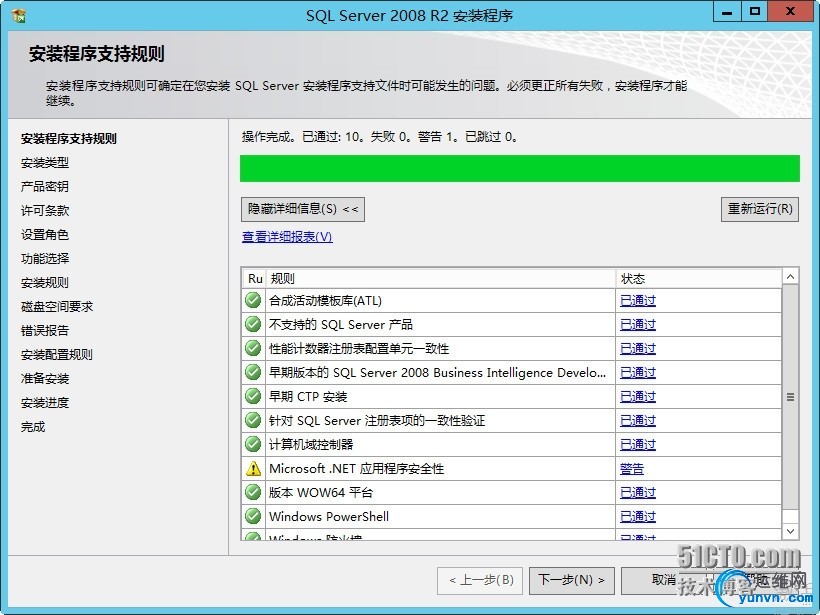Click the 许可条款 step in the sidebar
820x615 pixels.
click(x=45, y=211)
